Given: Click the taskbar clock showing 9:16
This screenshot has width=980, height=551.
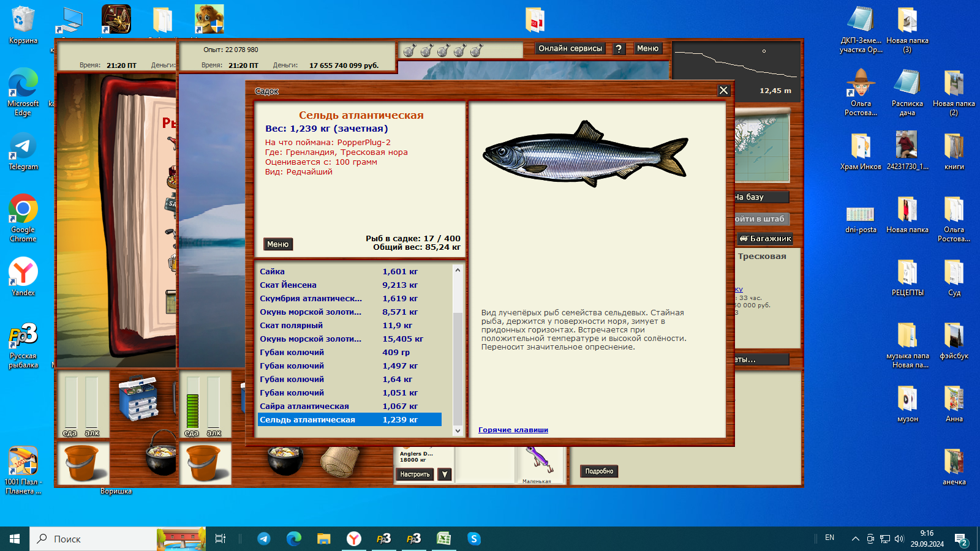Looking at the screenshot, I should coord(927,539).
